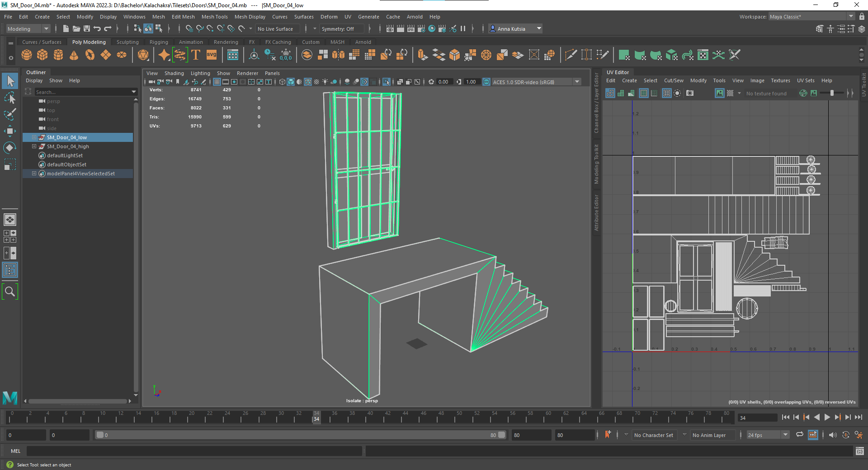Click the Type tool T icon

(196, 55)
